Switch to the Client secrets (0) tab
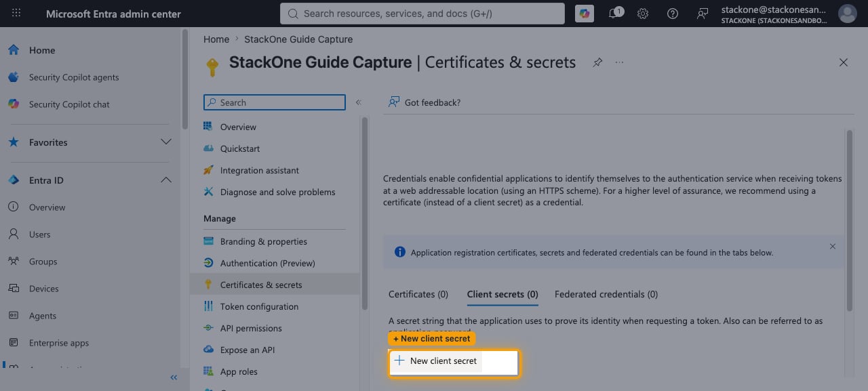868x391 pixels. click(502, 294)
